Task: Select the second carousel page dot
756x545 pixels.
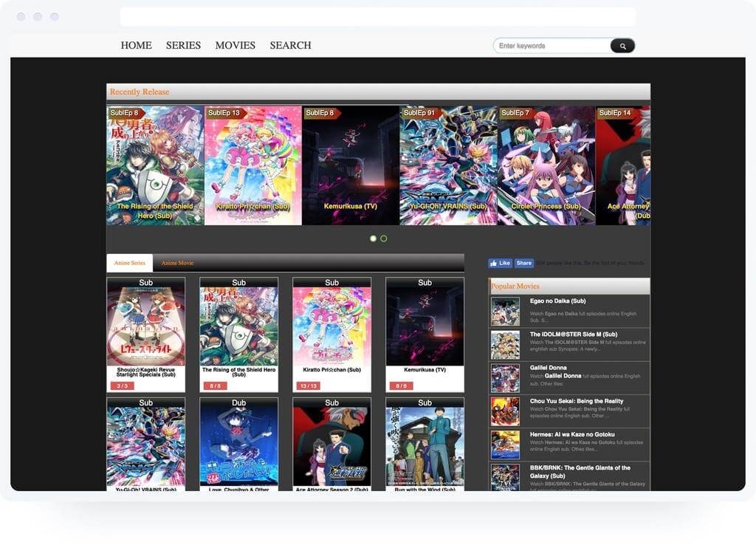Action: [384, 239]
